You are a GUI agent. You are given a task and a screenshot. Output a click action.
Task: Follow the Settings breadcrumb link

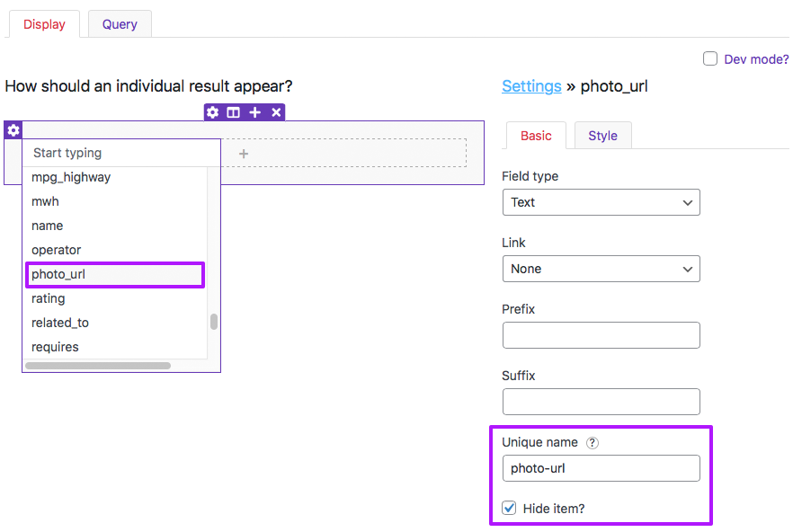[x=531, y=86]
